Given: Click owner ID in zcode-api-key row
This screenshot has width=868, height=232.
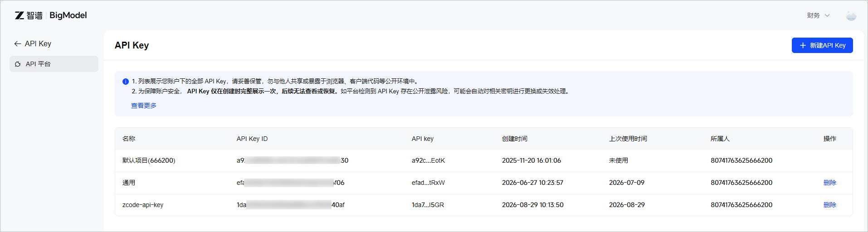Looking at the screenshot, I should pyautogui.click(x=741, y=205).
